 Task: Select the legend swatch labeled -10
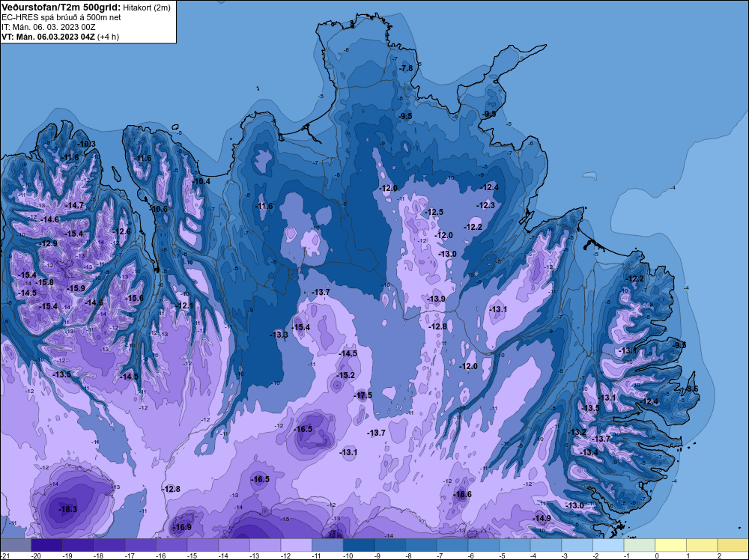(x=359, y=545)
